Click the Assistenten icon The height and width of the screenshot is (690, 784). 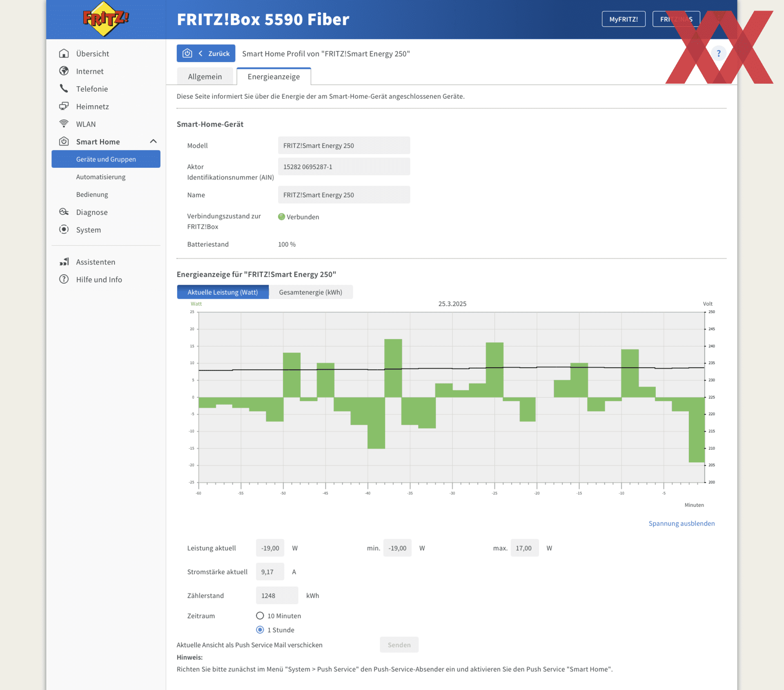64,262
